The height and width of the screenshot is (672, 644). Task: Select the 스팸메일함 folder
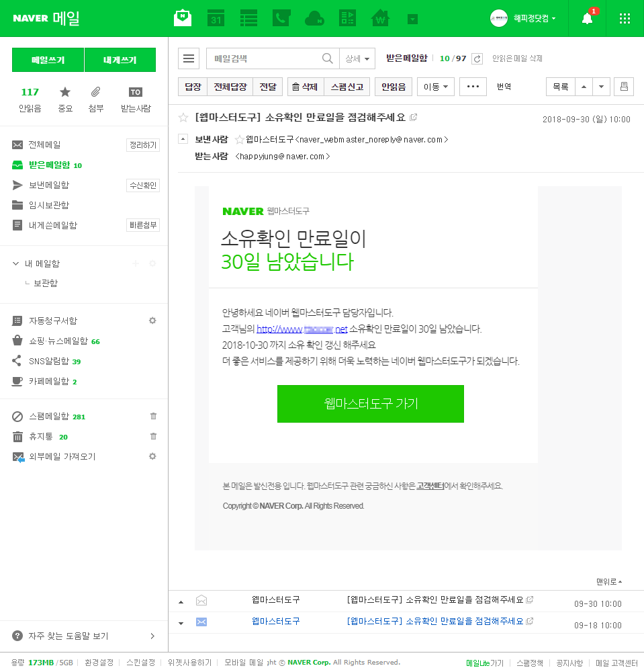(x=48, y=417)
